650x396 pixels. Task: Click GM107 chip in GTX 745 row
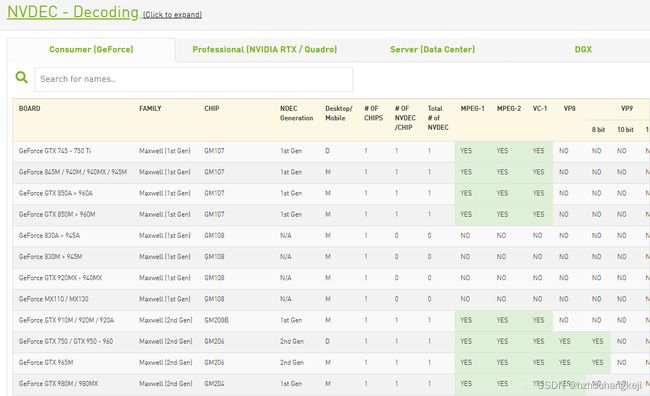pyautogui.click(x=214, y=151)
